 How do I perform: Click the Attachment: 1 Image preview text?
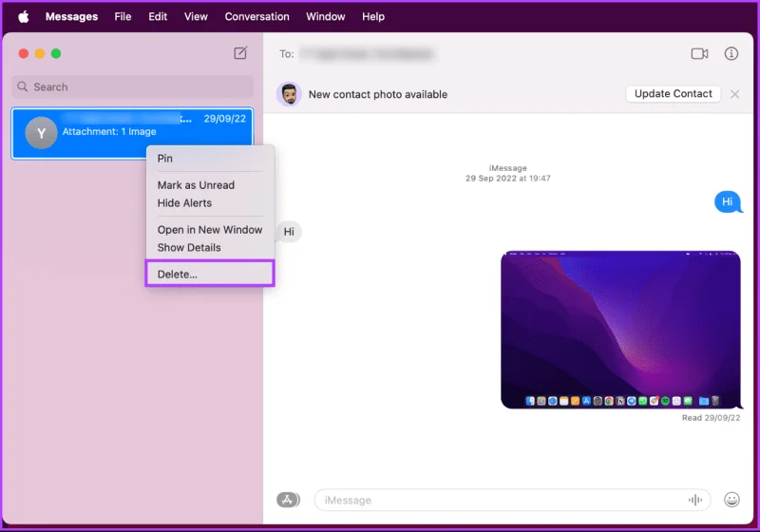pyautogui.click(x=109, y=131)
